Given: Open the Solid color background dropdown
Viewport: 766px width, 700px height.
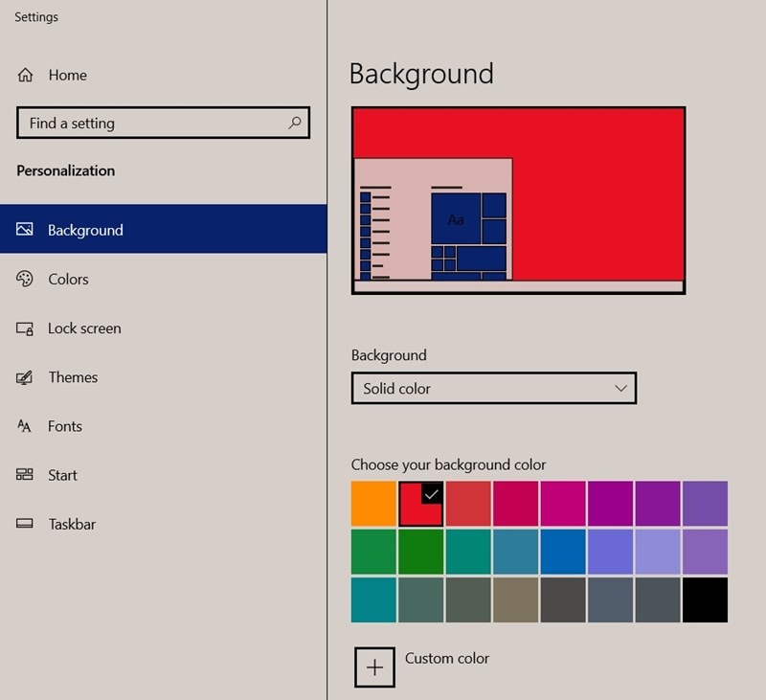Looking at the screenshot, I should click(494, 389).
